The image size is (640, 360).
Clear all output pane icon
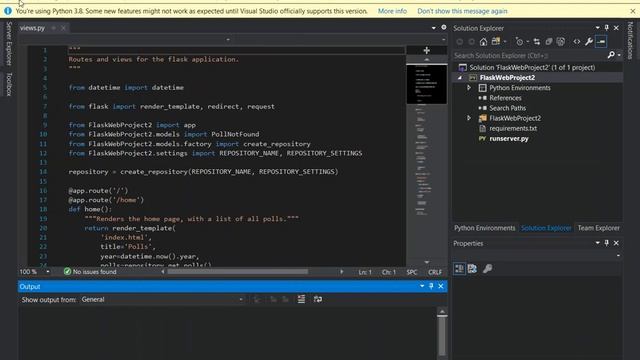[301, 299]
